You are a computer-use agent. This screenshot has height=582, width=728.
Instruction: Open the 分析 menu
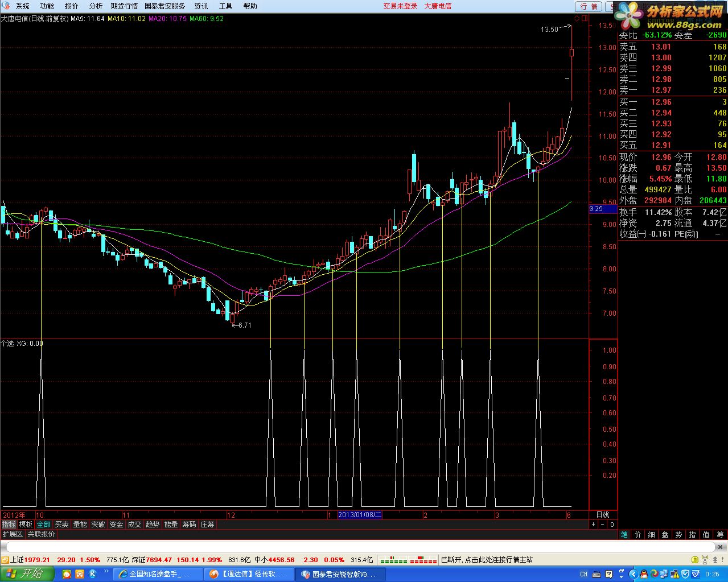[x=96, y=6]
